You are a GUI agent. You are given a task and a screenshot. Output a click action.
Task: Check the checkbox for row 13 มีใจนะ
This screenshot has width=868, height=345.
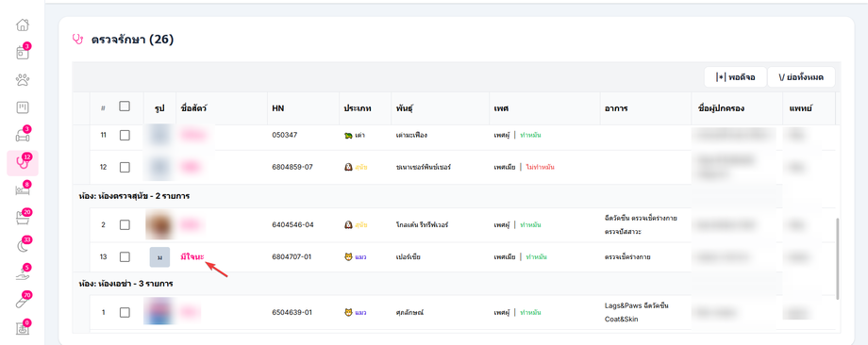[125, 257]
